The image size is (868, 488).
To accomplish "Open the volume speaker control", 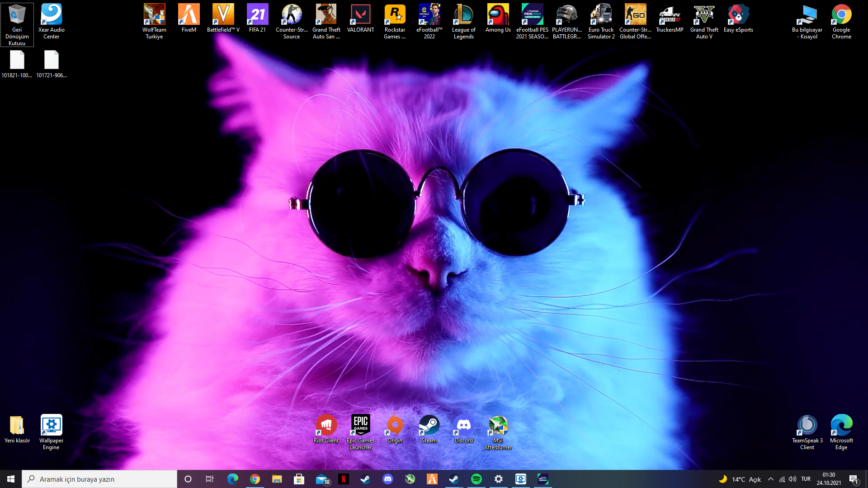I will click(x=793, y=479).
